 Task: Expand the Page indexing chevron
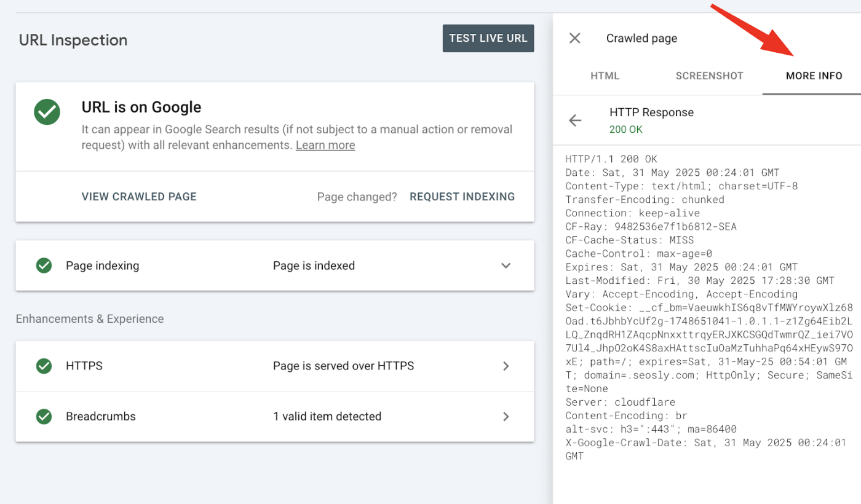coord(506,266)
